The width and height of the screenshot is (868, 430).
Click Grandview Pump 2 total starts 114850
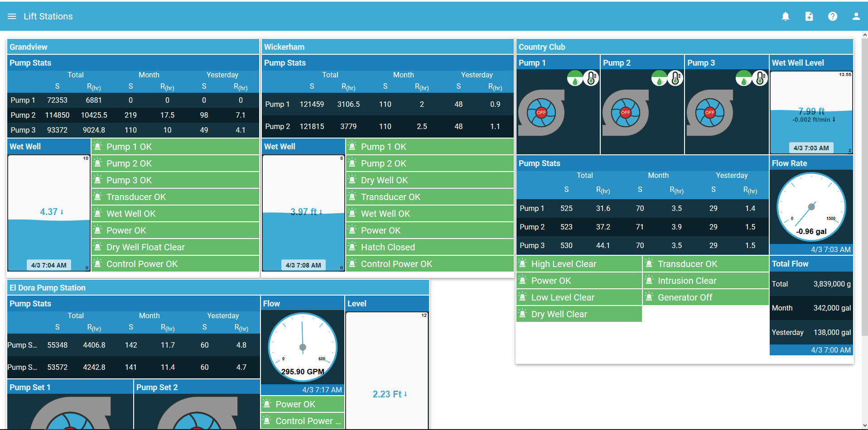(x=58, y=115)
